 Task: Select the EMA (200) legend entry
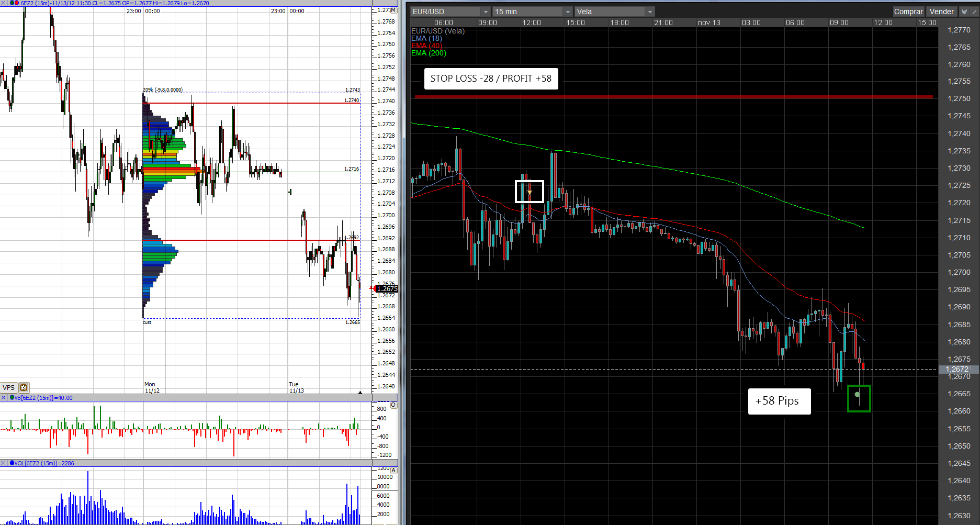(429, 53)
